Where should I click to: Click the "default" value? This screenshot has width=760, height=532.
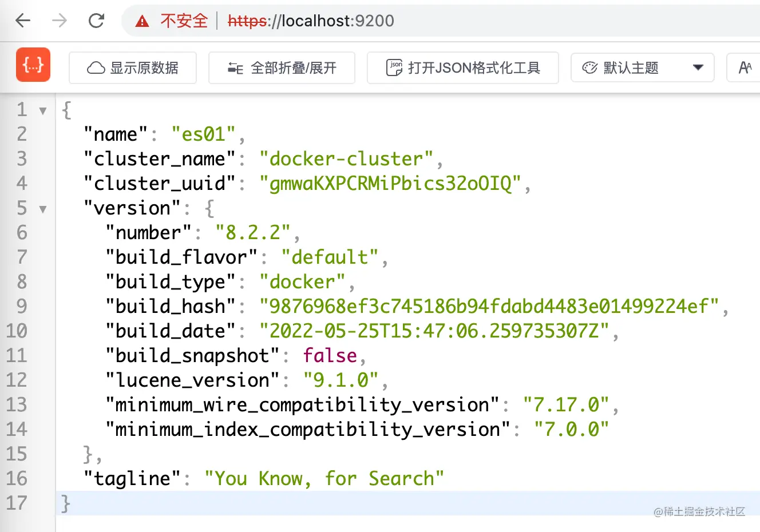point(330,257)
